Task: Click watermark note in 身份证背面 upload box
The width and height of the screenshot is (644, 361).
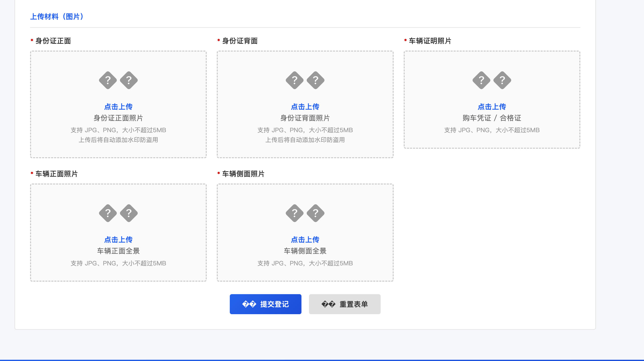Action: pyautogui.click(x=305, y=140)
